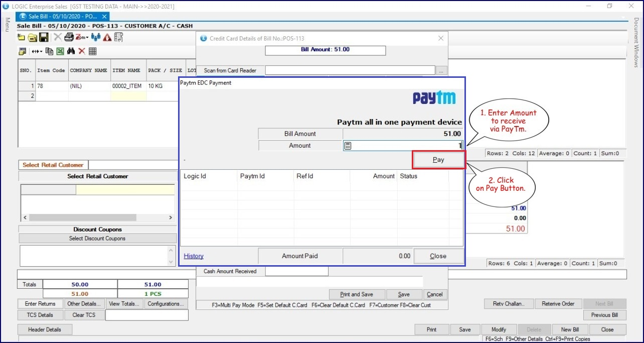Click the binoculars find icon
Screen dimensions: 644x343
click(71, 51)
